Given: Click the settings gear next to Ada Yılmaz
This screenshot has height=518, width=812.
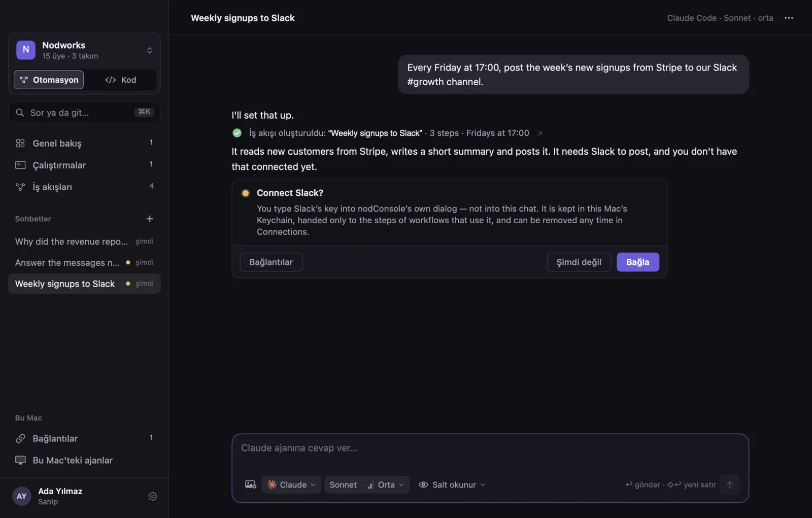Looking at the screenshot, I should point(152,496).
